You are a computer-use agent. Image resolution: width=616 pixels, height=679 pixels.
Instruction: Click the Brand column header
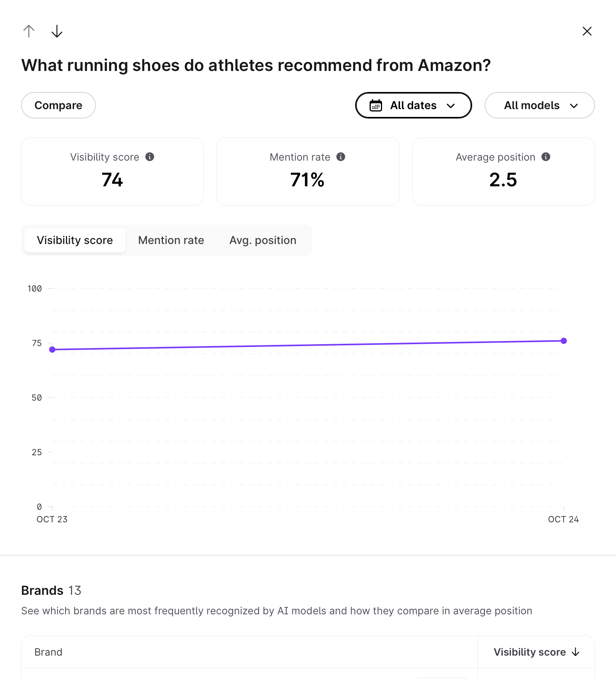coord(48,652)
